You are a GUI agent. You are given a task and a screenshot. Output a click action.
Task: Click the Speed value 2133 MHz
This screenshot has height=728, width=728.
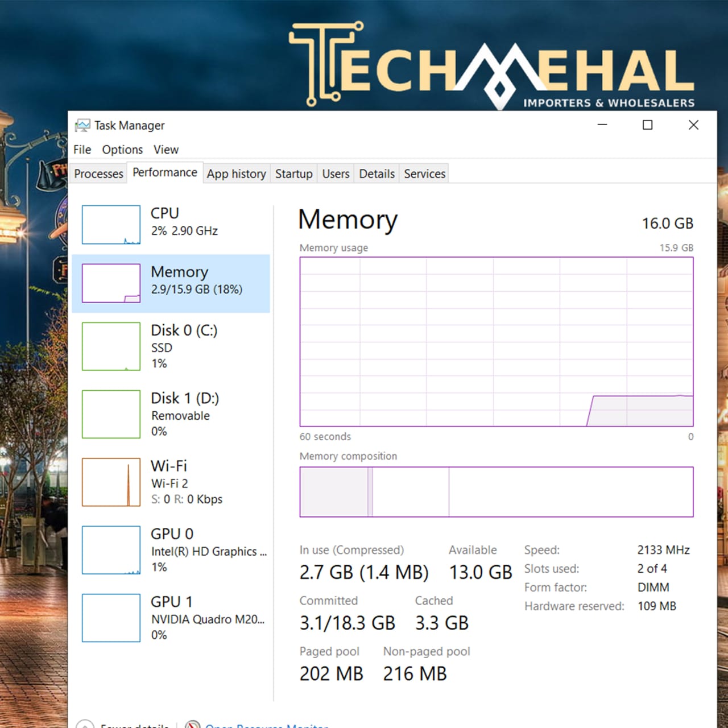pos(663,550)
